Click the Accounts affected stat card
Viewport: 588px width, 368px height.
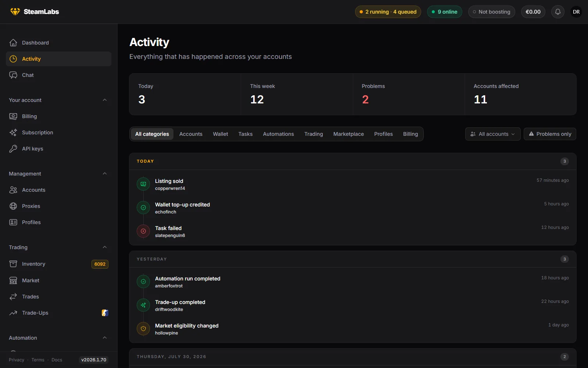(520, 94)
